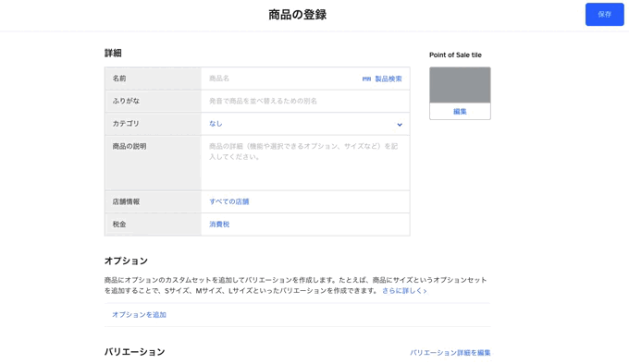Screen dimensions: 629x364
Task: Click the 税金 row label
Action: pyautogui.click(x=119, y=224)
